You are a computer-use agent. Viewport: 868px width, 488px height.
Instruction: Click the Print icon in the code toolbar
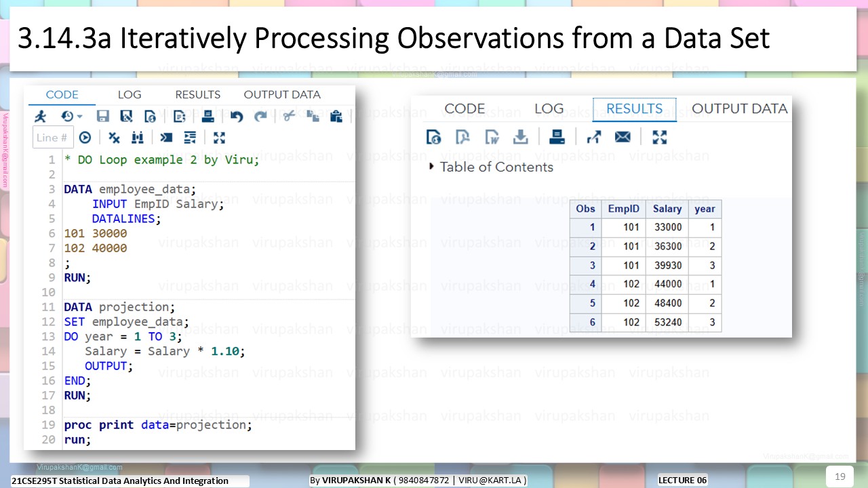(x=208, y=117)
